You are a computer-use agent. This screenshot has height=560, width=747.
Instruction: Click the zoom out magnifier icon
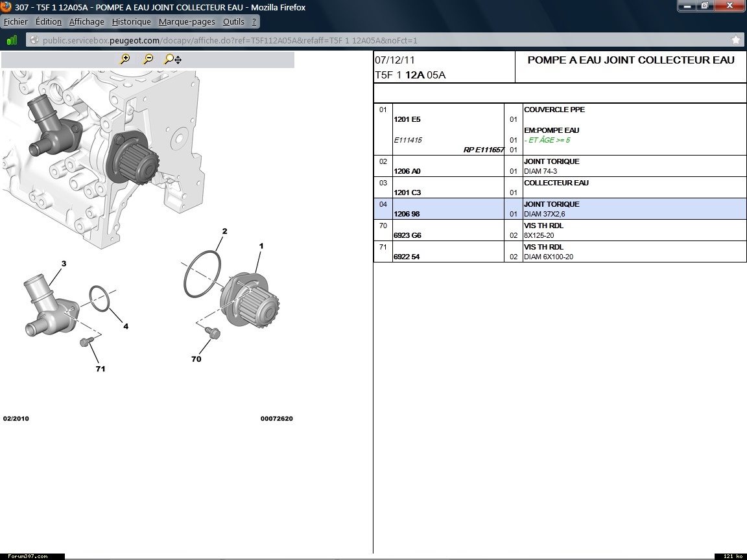point(148,60)
